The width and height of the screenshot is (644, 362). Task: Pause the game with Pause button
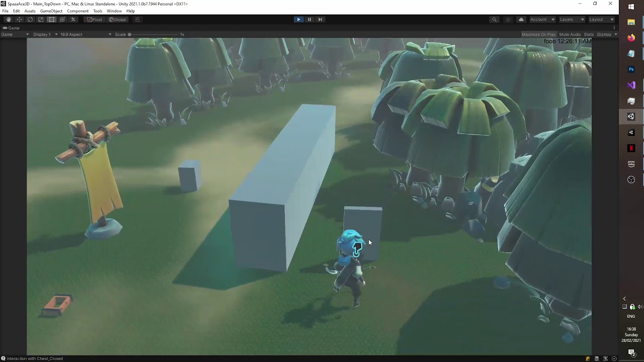point(309,20)
